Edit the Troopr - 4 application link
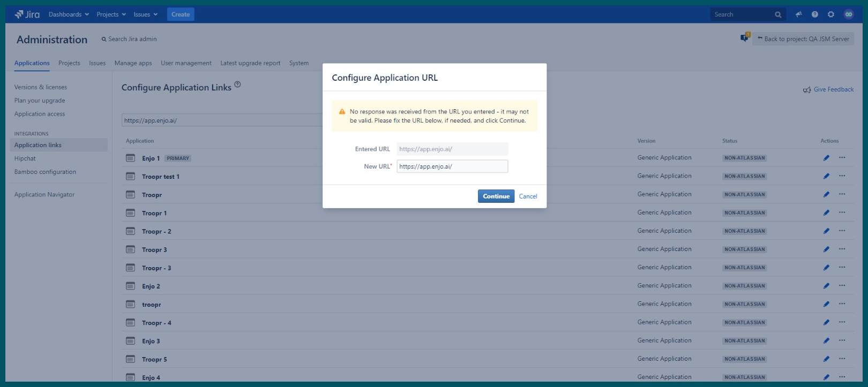Screen dimensions: 868x387 coord(826,322)
